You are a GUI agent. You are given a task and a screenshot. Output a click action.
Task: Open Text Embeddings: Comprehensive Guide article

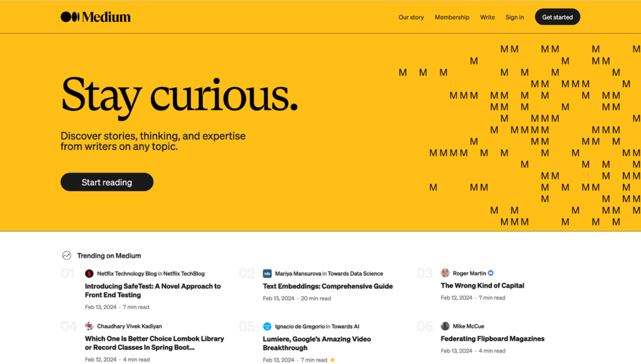(x=328, y=286)
